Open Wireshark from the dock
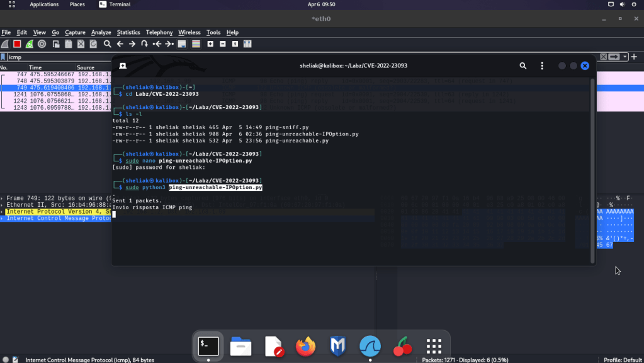This screenshot has height=363, width=644. click(370, 346)
